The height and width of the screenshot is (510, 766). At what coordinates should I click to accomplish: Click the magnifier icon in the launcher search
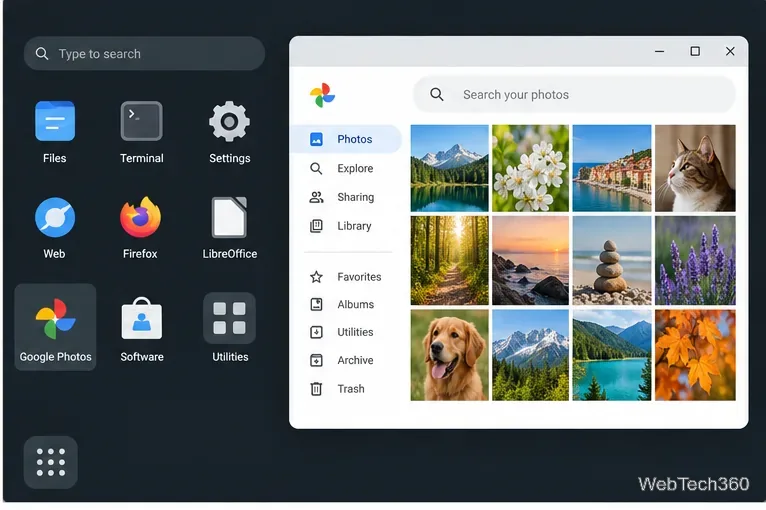(42, 54)
